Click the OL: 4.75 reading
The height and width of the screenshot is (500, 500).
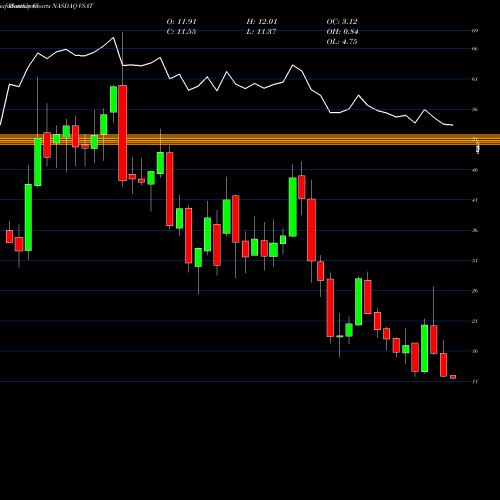point(342,42)
